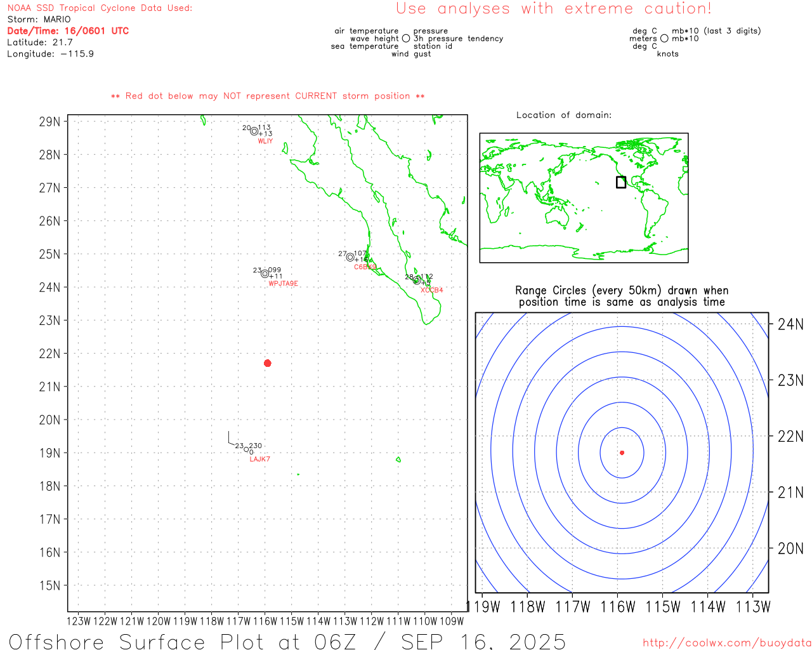
Task: Click the C6BX9 station circle marker
Action: pyautogui.click(x=350, y=257)
